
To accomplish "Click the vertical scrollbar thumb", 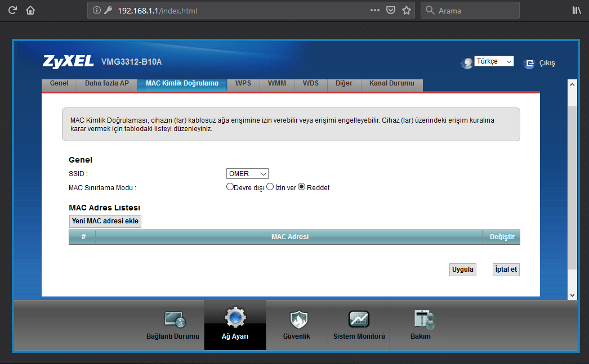I will (572, 188).
